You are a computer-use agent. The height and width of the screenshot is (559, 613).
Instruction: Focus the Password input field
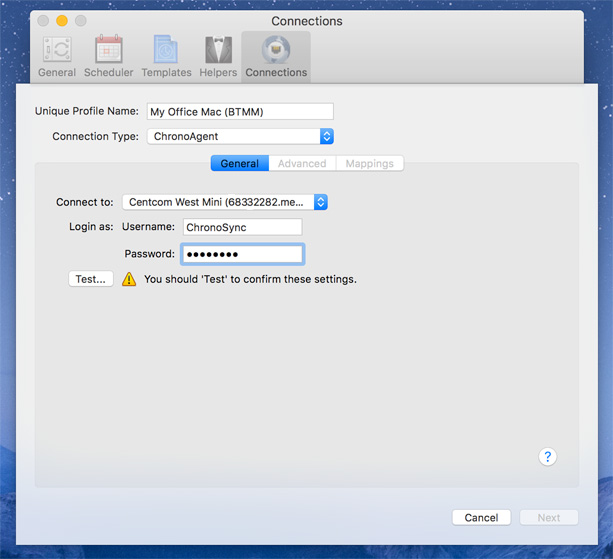[x=242, y=254]
